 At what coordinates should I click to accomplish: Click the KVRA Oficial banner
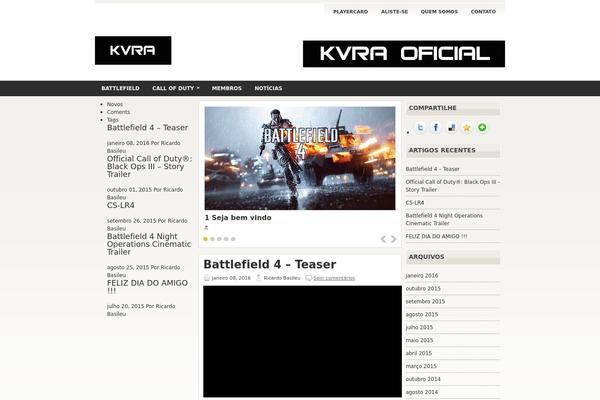click(404, 54)
